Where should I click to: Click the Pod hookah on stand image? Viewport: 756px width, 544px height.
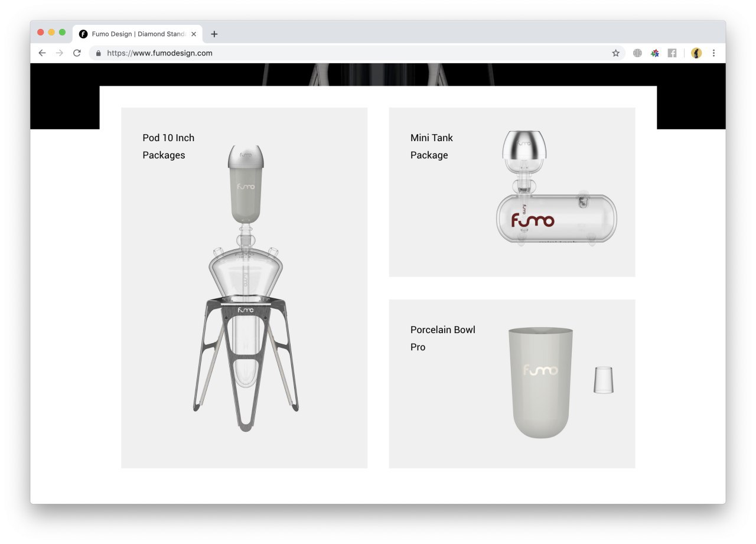coord(246,288)
